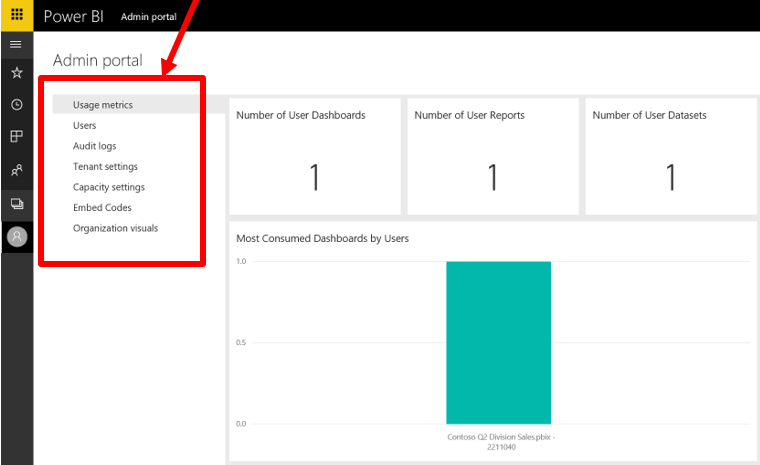
Task: Open Organization visuals section
Action: [x=115, y=228]
